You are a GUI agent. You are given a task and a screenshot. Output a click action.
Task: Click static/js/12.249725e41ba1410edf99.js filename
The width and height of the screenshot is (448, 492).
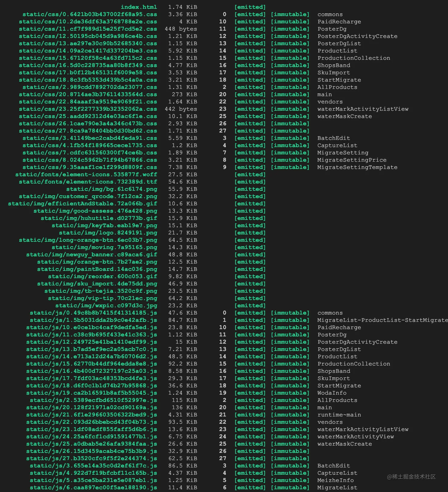point(92,342)
